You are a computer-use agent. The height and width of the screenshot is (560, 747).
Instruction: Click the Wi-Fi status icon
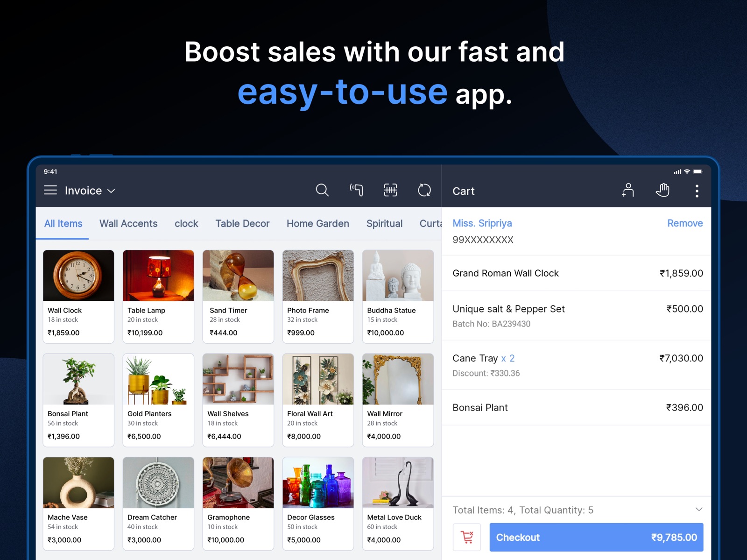(687, 171)
